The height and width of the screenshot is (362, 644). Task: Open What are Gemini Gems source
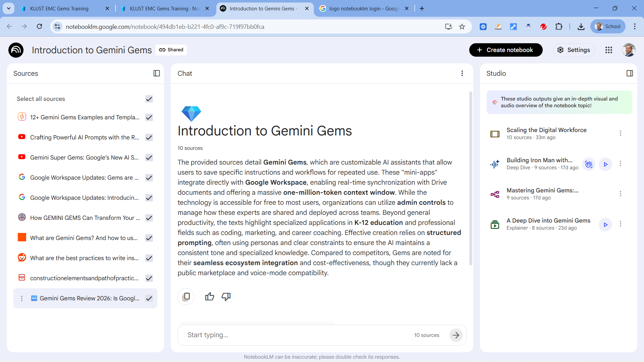click(x=84, y=238)
